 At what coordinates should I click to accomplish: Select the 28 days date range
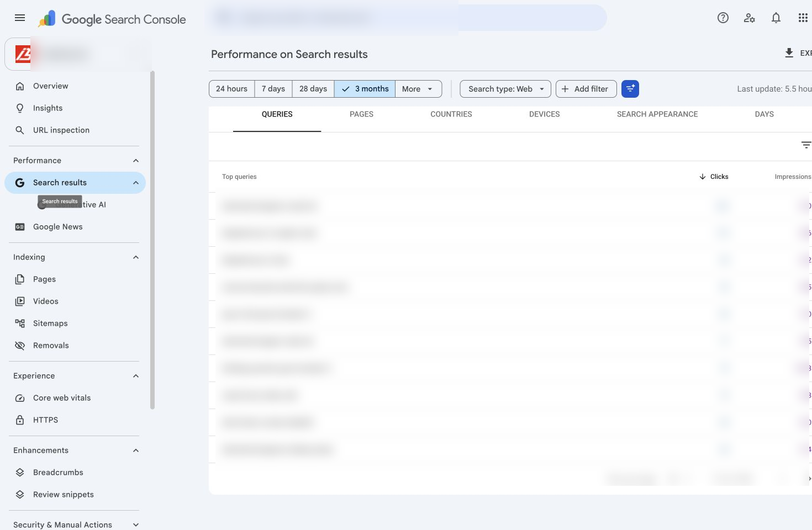pos(313,89)
